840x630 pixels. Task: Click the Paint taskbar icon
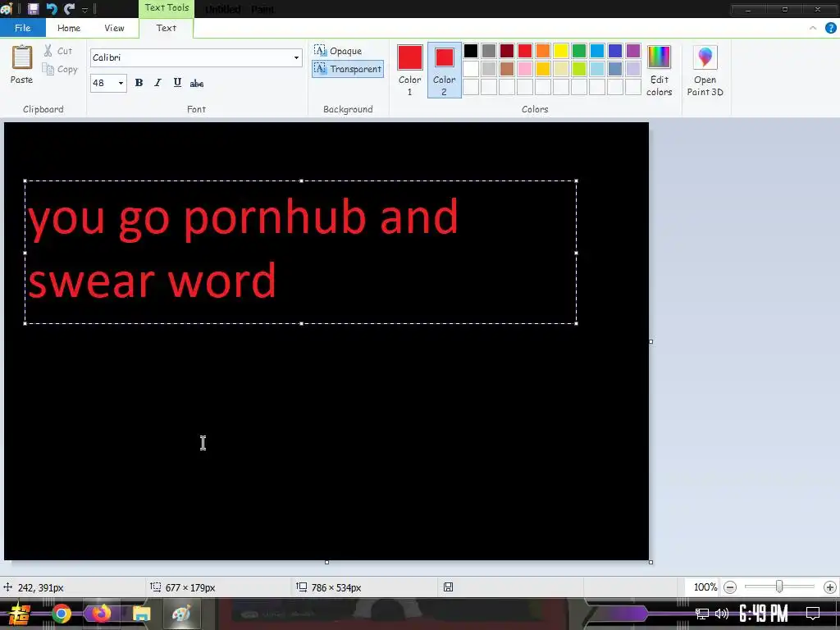pos(181,614)
